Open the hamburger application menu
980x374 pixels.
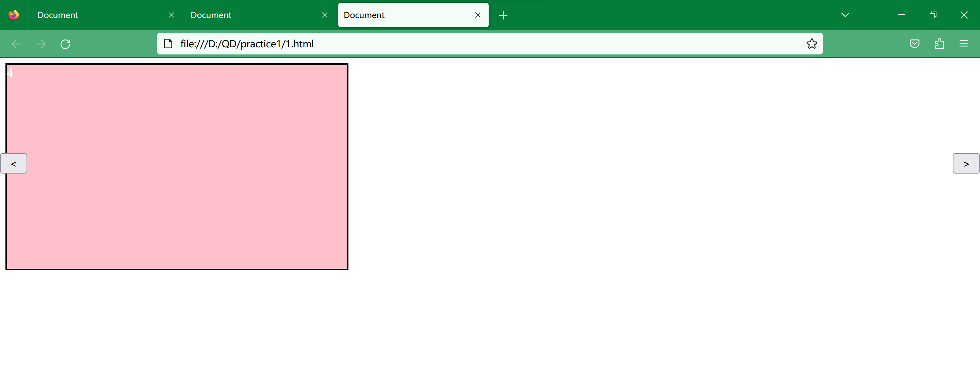point(964,44)
